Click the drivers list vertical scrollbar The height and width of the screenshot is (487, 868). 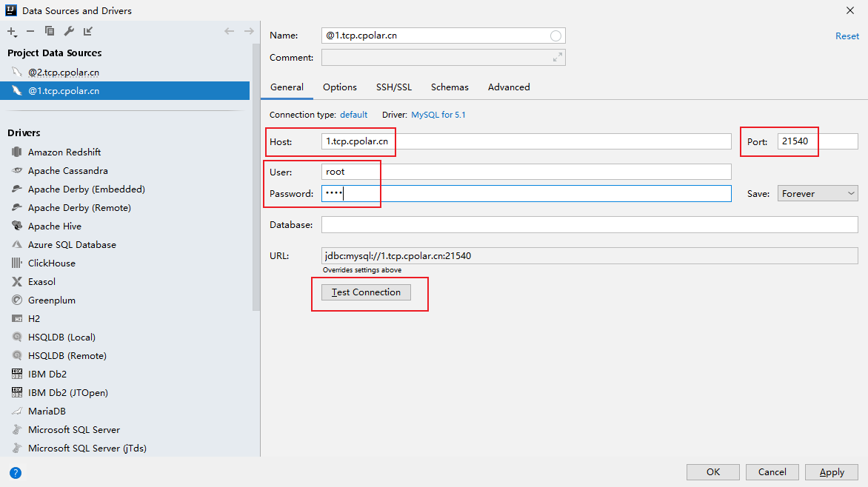pos(256,177)
